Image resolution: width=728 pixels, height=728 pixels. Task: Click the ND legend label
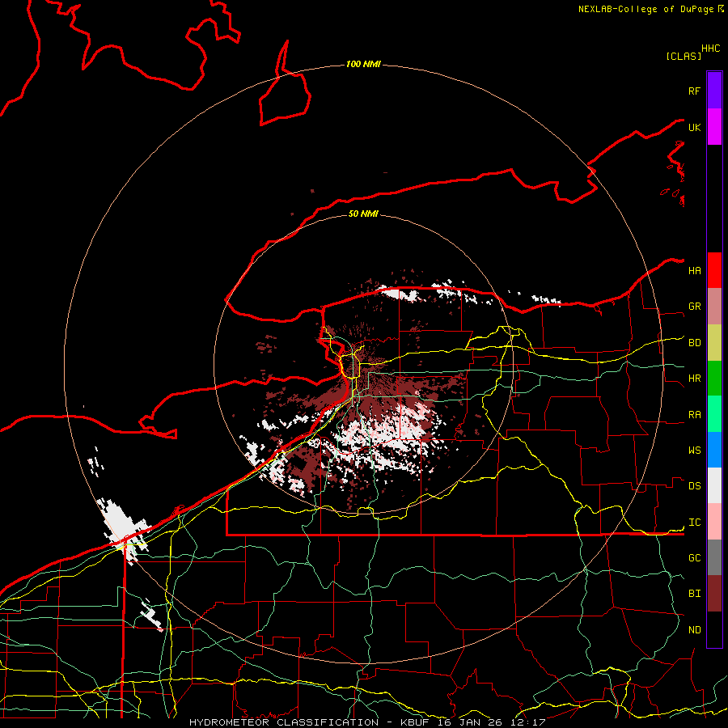tap(694, 630)
